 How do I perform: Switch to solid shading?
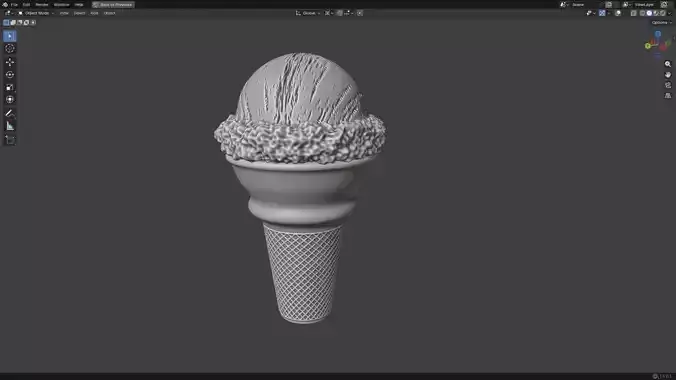pos(649,13)
